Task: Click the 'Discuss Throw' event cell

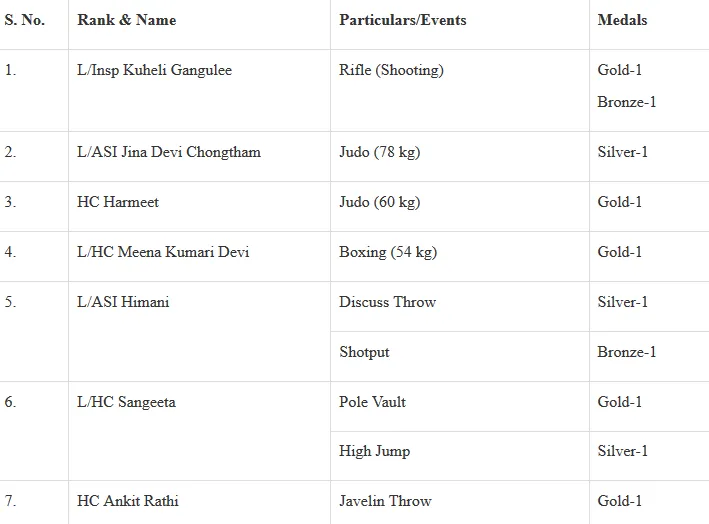Action: (387, 302)
